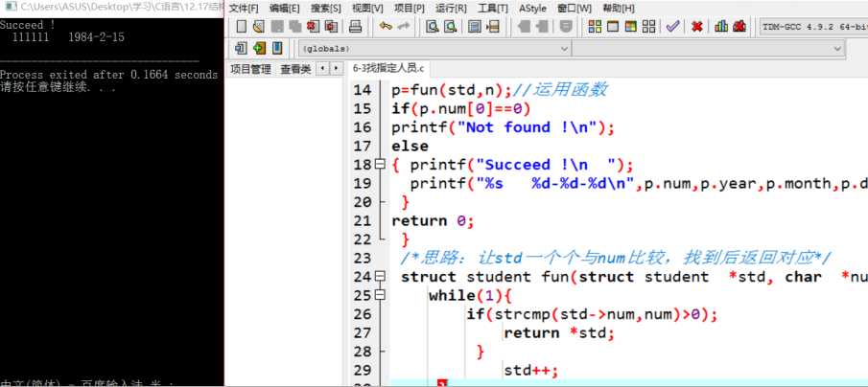Screen dimensions: 868x387
Task: Open profile analysis bar-chart icon
Action: tap(721, 27)
